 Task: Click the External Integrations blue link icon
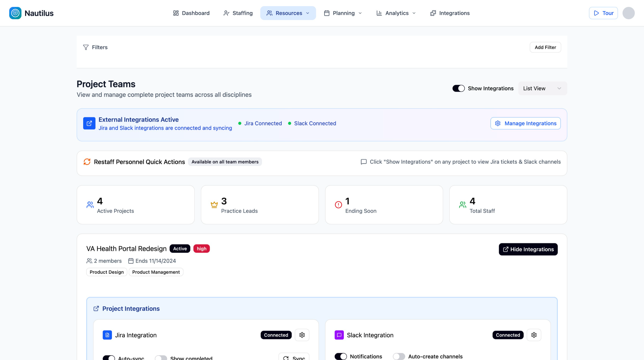[89, 123]
